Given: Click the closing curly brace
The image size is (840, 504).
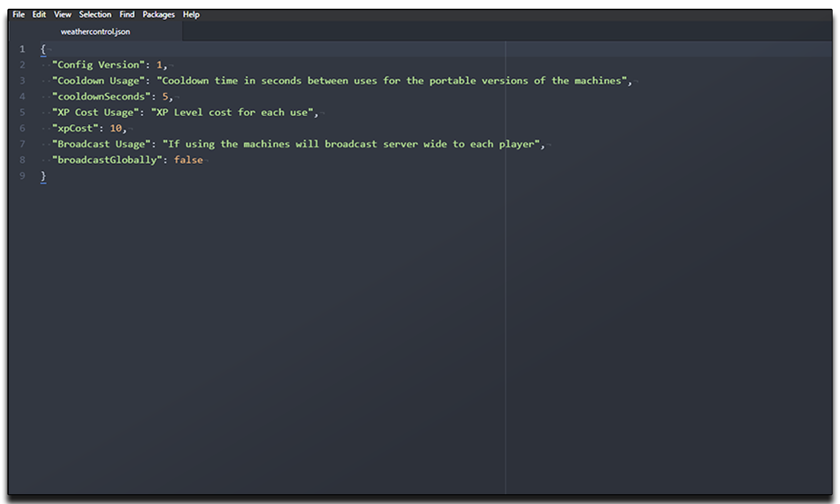Looking at the screenshot, I should click(x=43, y=176).
